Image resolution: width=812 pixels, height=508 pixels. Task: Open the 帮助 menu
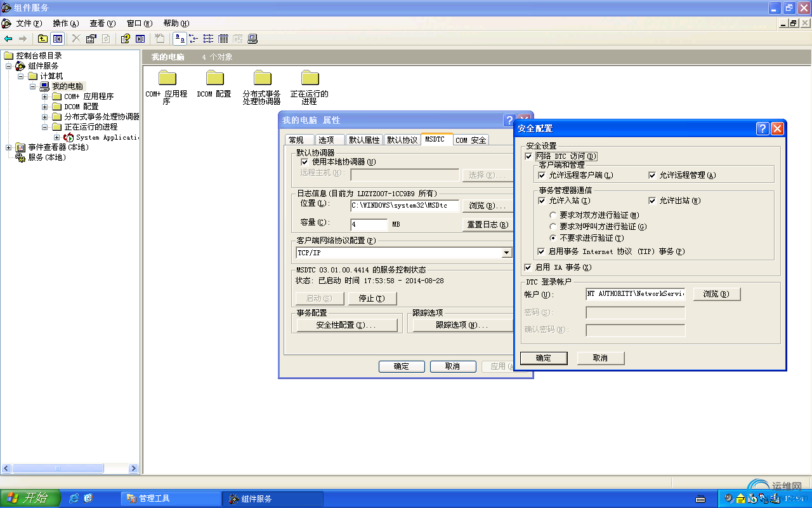click(176, 23)
